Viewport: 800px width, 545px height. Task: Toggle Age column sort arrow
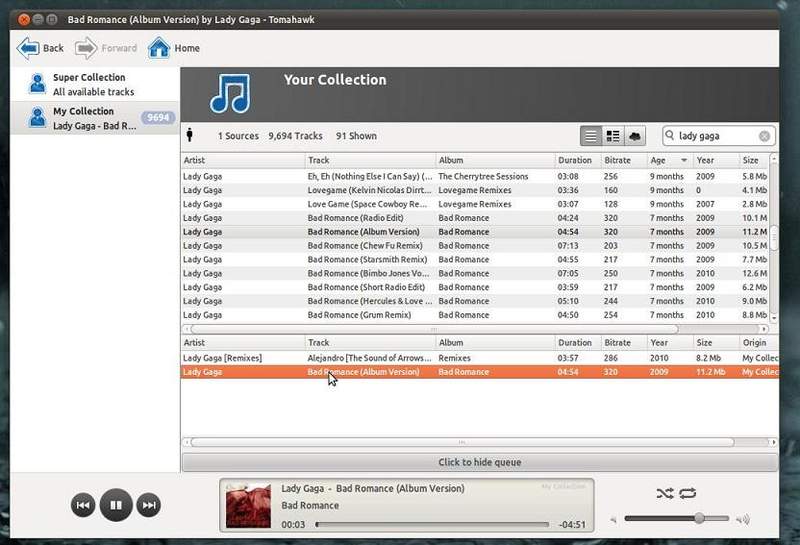click(684, 160)
